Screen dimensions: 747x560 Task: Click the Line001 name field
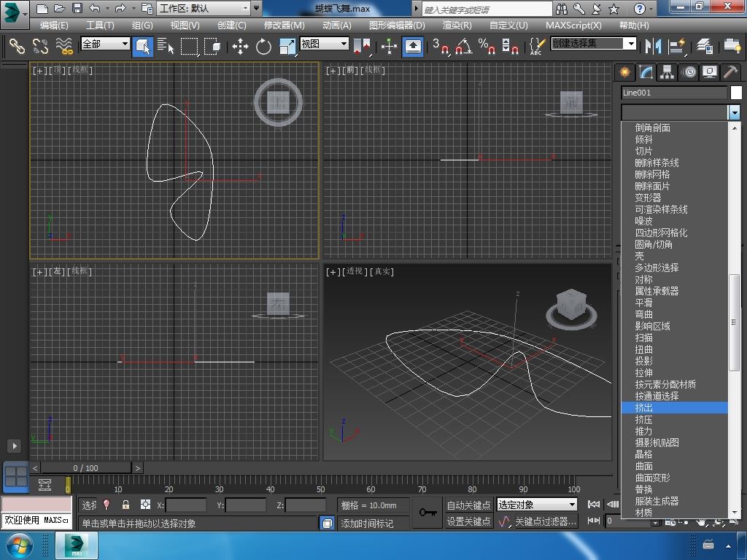(673, 93)
